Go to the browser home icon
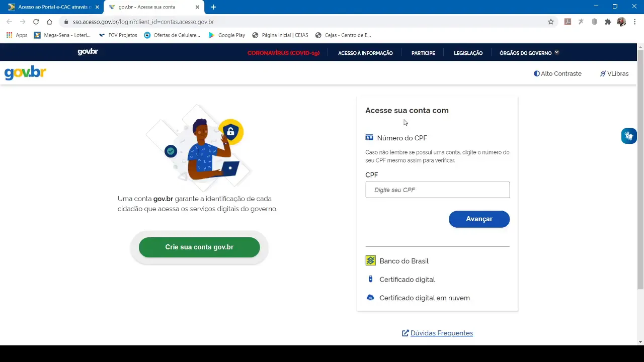 click(x=49, y=22)
